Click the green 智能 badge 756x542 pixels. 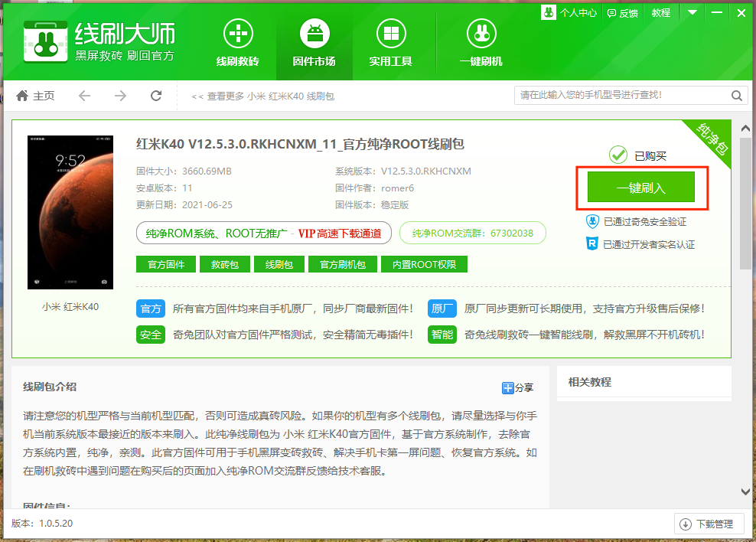click(442, 335)
